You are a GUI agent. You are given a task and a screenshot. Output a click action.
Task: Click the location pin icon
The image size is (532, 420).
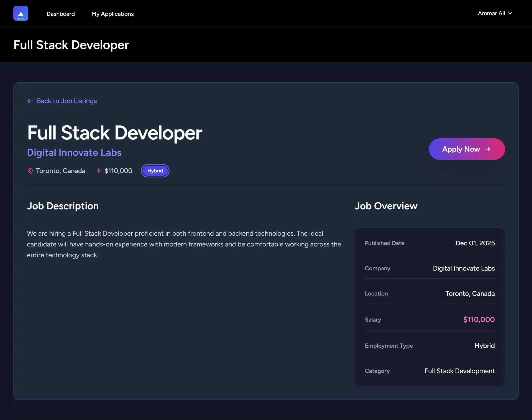pyautogui.click(x=30, y=171)
